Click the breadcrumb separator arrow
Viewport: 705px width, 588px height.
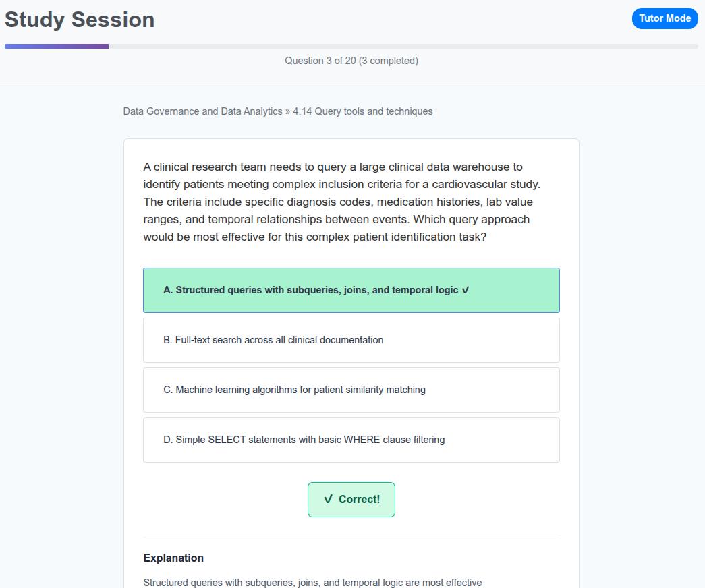pyautogui.click(x=287, y=111)
